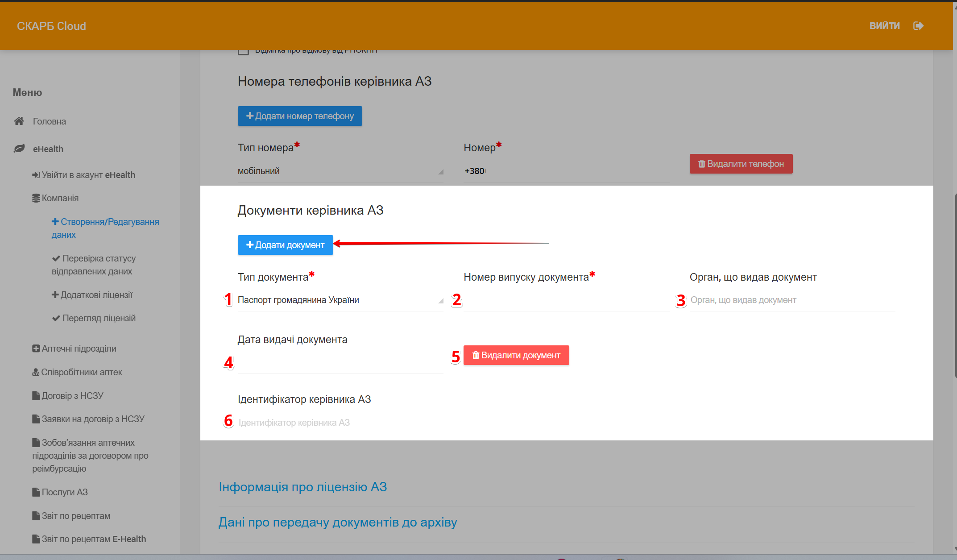This screenshot has width=957, height=560.
Task: Click the plus icon beside Аптечні підрозділи
Action: (36, 348)
